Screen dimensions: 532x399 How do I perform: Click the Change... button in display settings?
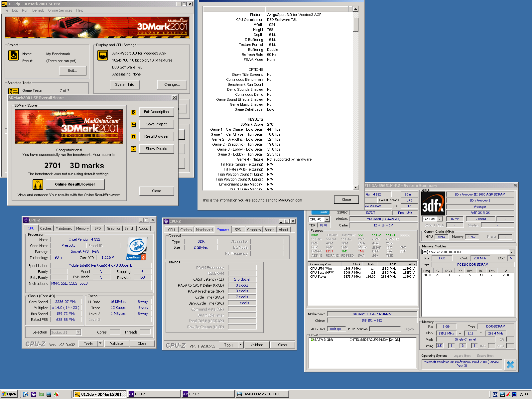point(172,85)
